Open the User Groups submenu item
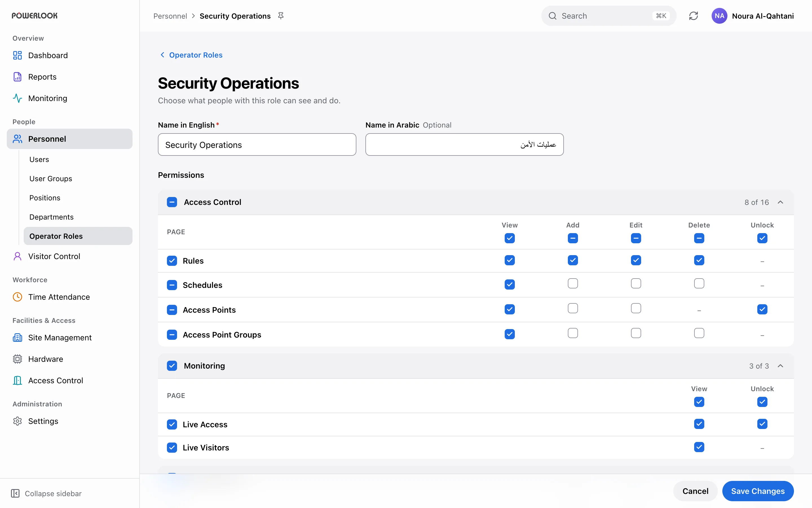 pos(78,179)
